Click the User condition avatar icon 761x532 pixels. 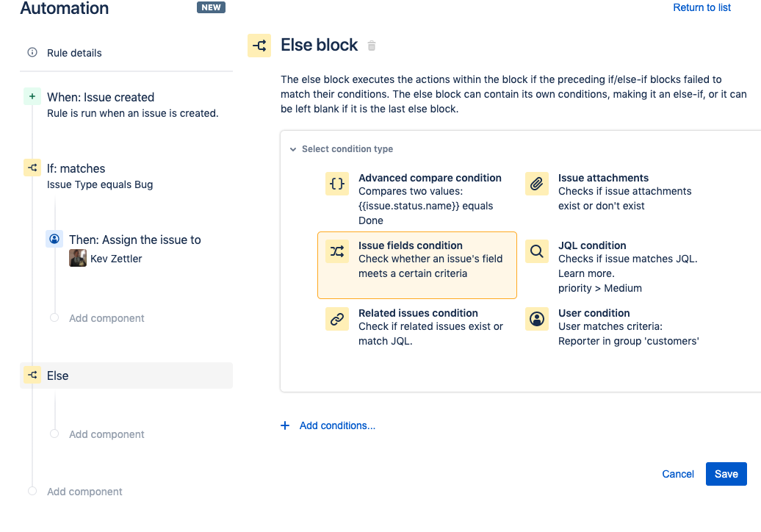[536, 318]
